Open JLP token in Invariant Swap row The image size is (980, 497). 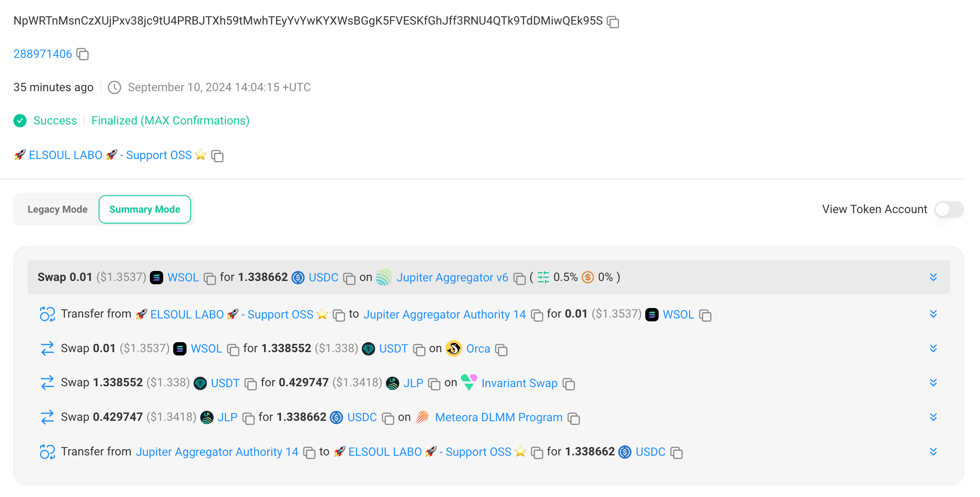pyautogui.click(x=413, y=383)
